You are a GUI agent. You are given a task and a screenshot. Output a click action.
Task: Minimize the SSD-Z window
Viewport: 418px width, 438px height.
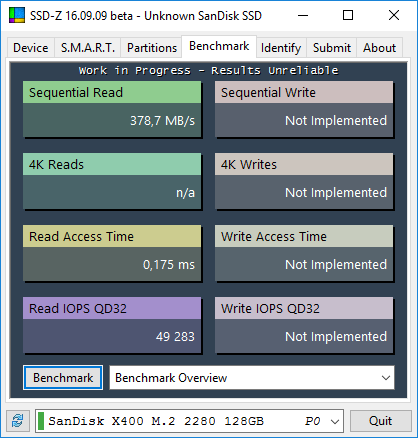click(x=303, y=15)
